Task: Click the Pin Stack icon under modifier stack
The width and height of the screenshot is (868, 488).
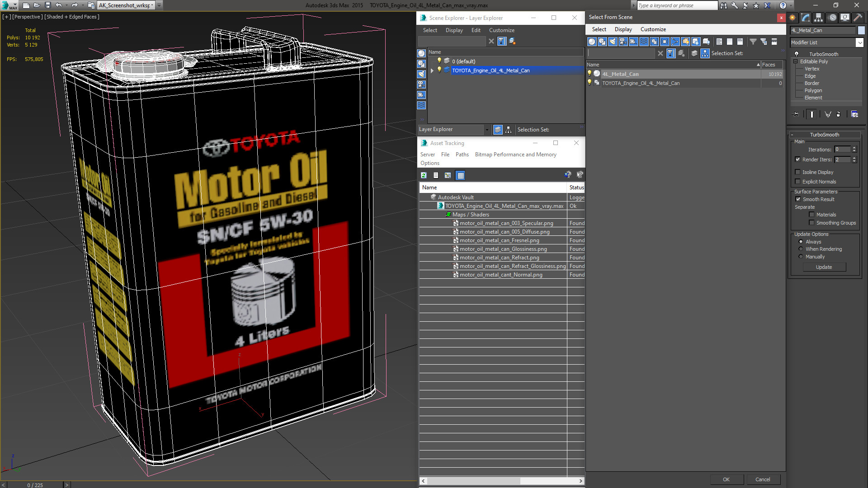Action: 796,114
